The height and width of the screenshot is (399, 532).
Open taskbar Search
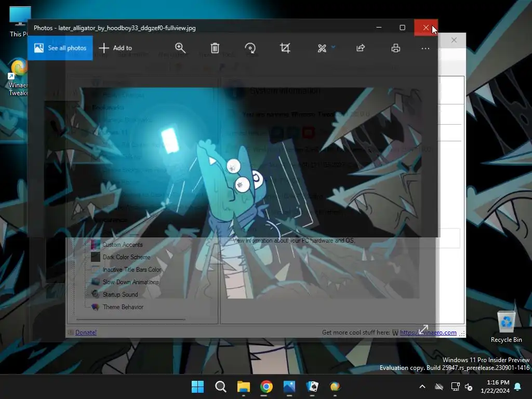click(220, 387)
